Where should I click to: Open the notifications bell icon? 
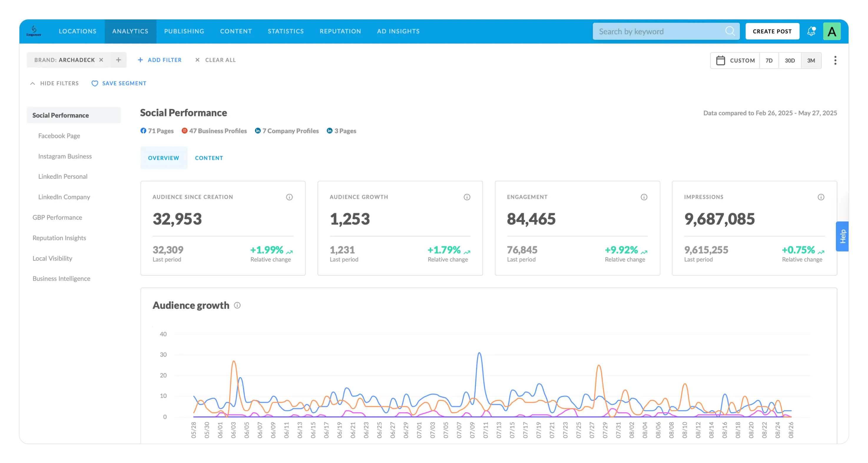click(x=811, y=31)
